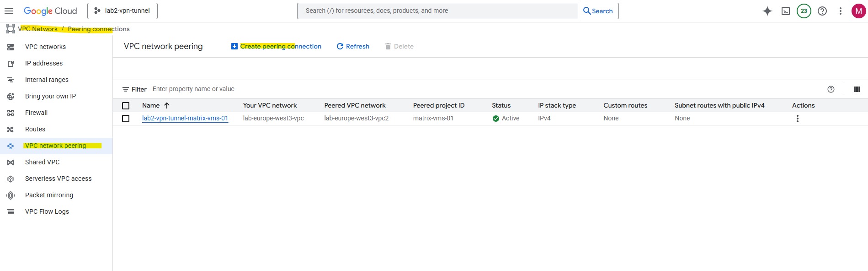
Task: Launch Gemini AI assistant sparkle icon
Action: [x=767, y=11]
